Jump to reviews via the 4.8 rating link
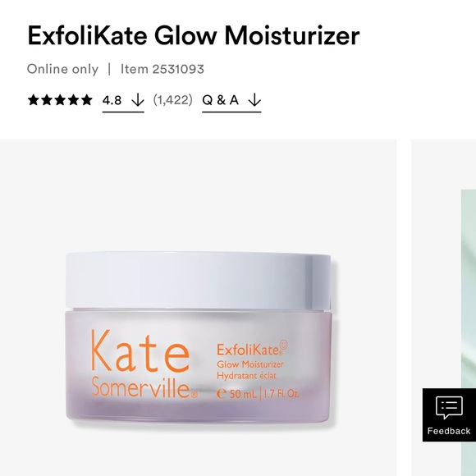The height and width of the screenshot is (476, 476). [x=123, y=101]
